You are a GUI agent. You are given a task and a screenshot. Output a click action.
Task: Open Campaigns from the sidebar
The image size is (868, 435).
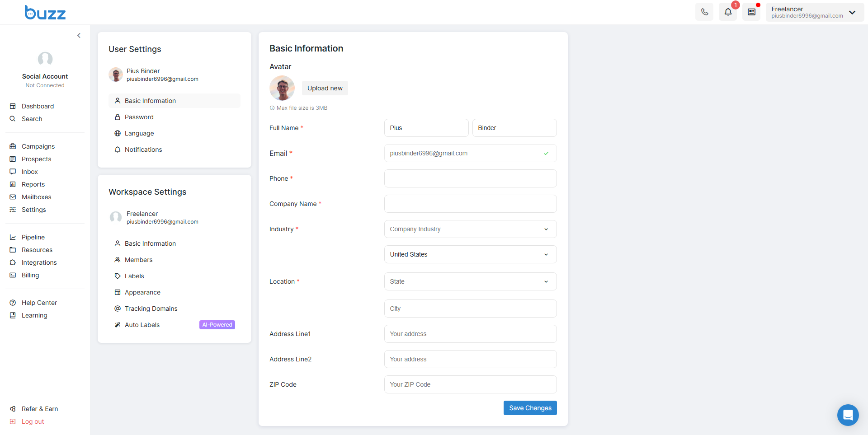(x=38, y=146)
